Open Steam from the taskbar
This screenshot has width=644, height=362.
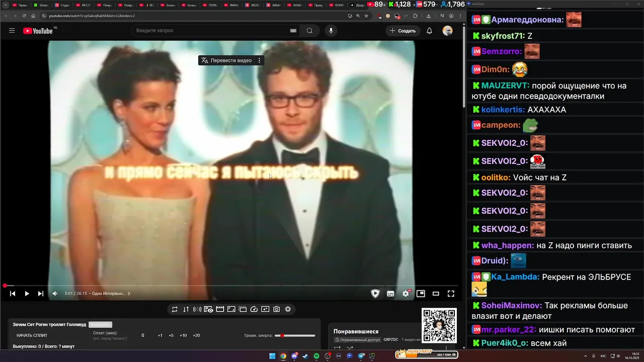tap(305, 356)
